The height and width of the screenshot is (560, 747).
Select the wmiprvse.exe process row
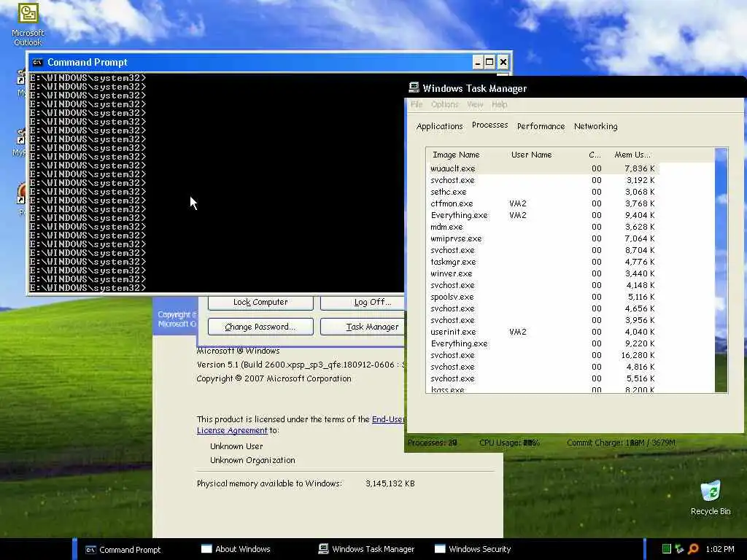pos(543,238)
